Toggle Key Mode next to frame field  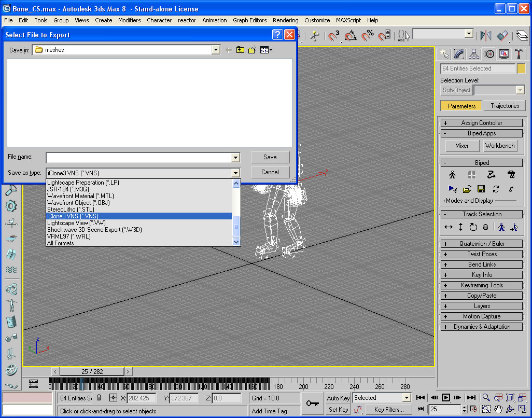click(421, 409)
